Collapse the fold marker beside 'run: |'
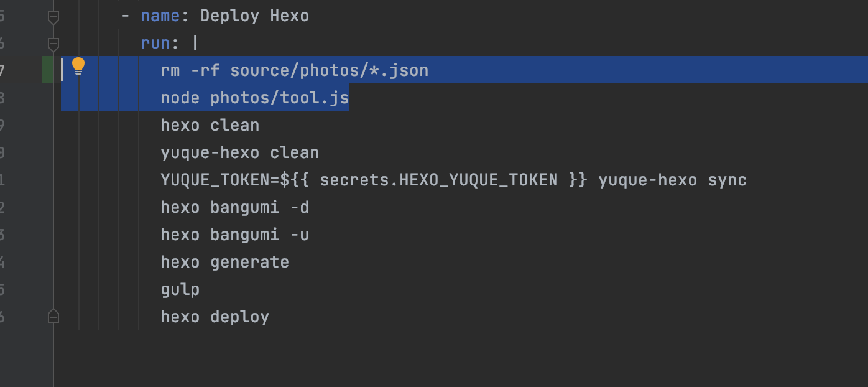Viewport: 868px width, 387px height. click(x=53, y=44)
